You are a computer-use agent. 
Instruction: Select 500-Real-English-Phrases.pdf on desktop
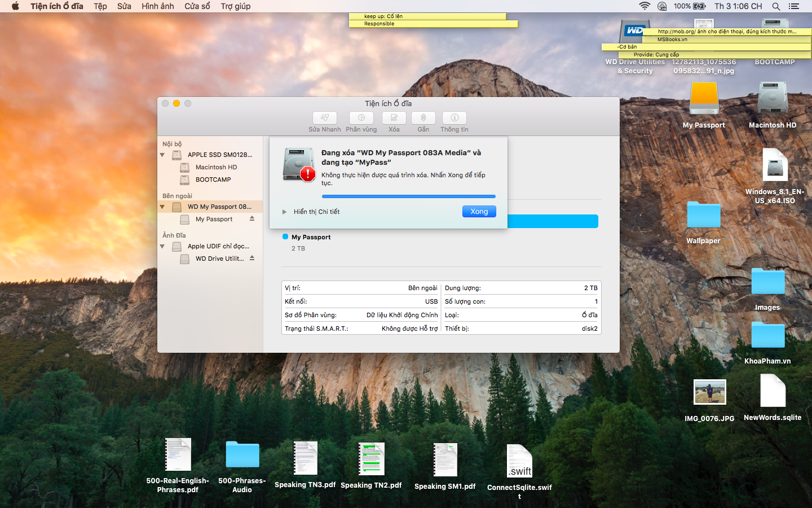178,454
